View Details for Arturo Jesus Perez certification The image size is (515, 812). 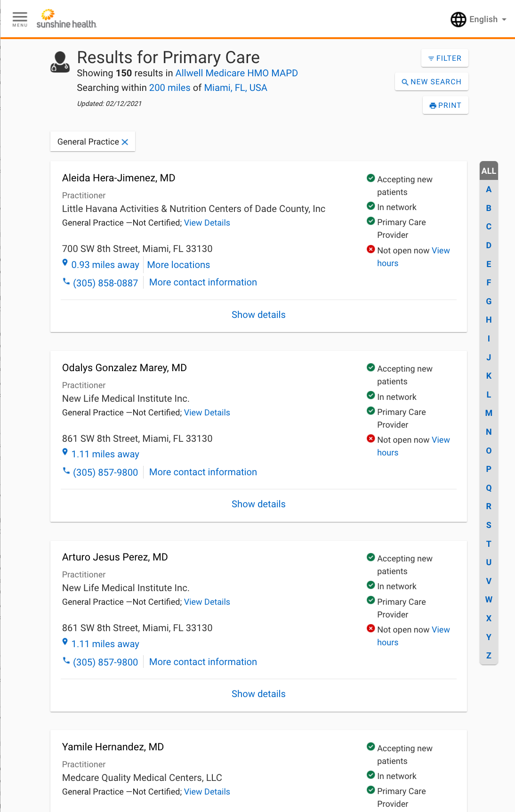207,602
